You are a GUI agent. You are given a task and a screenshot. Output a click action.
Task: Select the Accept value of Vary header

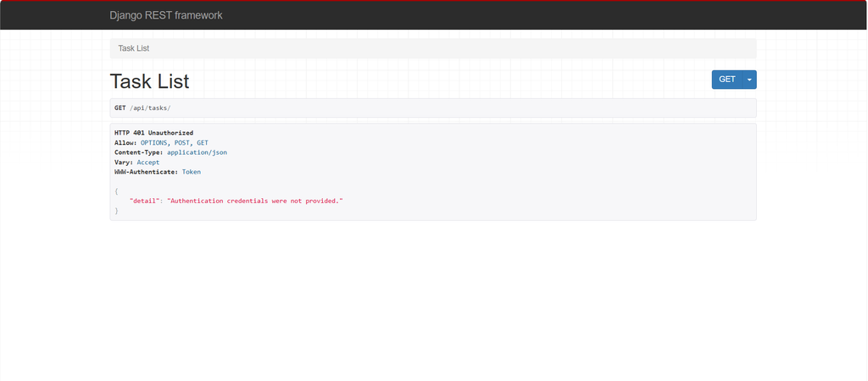[x=148, y=162]
